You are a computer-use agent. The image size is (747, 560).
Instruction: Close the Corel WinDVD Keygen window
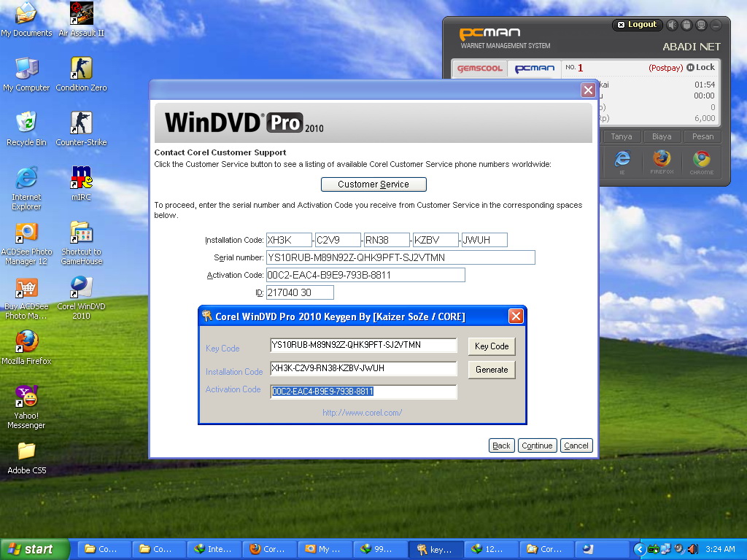(516, 316)
